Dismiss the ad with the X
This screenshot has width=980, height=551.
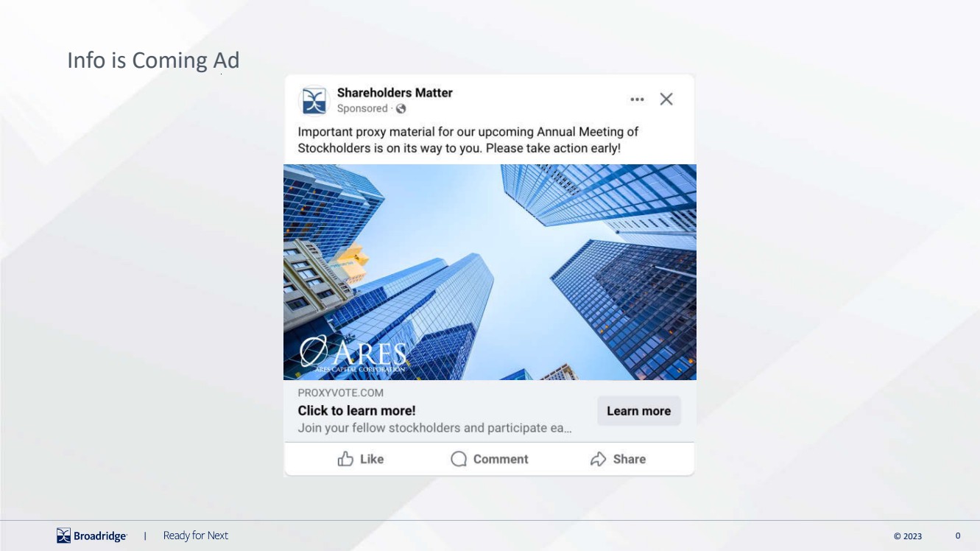point(666,99)
